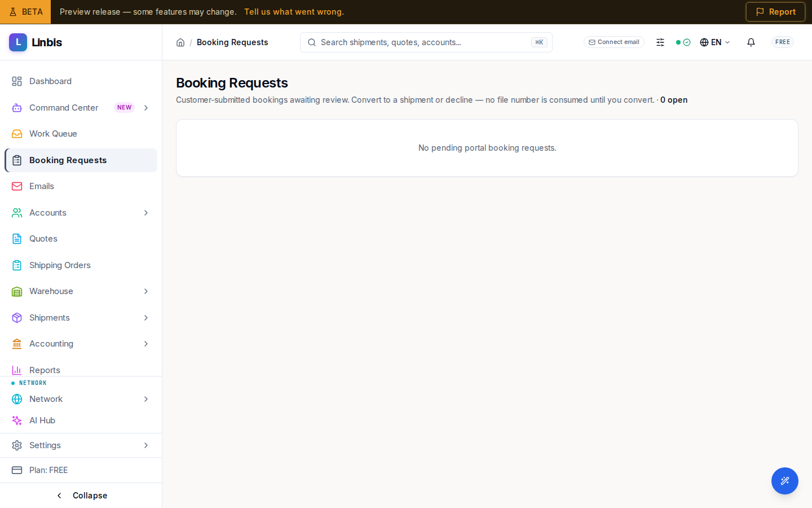Viewport: 812px width, 508px height.
Task: Open Shipping Orders page
Action: pos(81,265)
